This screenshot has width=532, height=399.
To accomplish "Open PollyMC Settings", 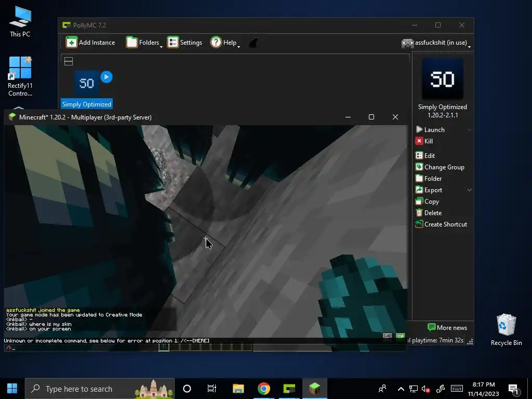I will point(185,43).
